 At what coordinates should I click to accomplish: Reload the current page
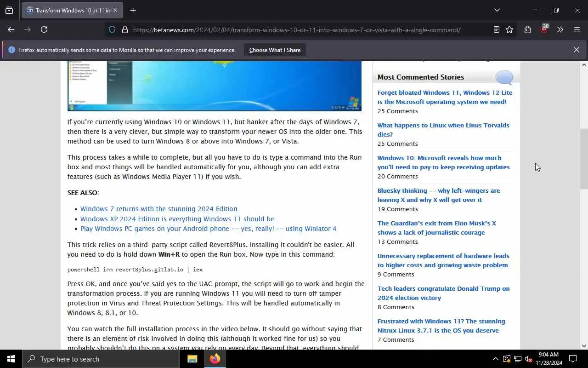pyautogui.click(x=44, y=29)
